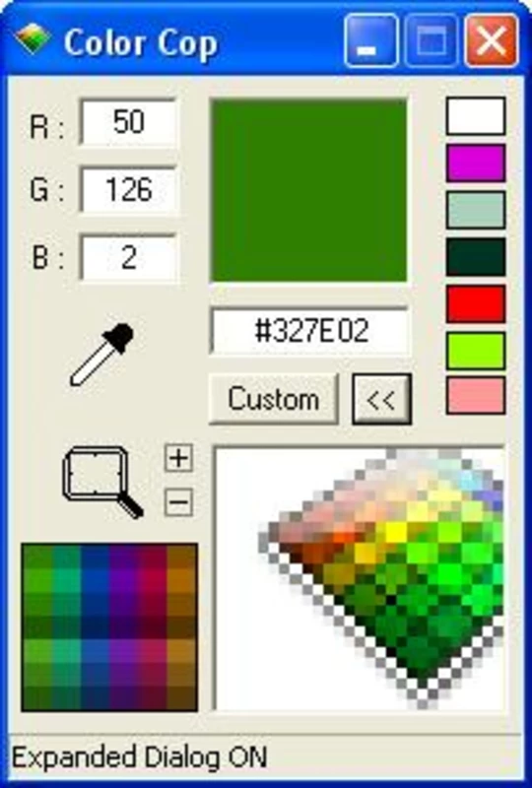Viewport: 532px width, 788px height.
Task: Click the magnified pixel preview area
Action: pyautogui.click(x=360, y=578)
